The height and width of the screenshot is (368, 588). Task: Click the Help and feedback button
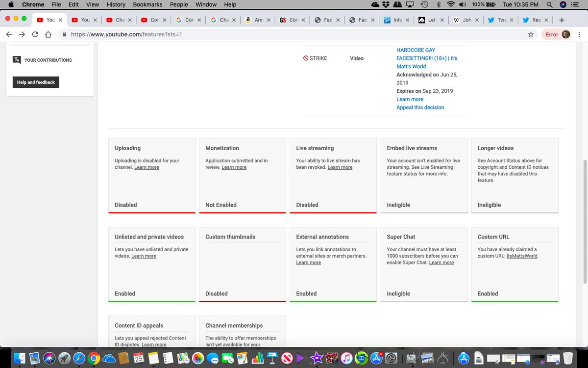click(35, 82)
